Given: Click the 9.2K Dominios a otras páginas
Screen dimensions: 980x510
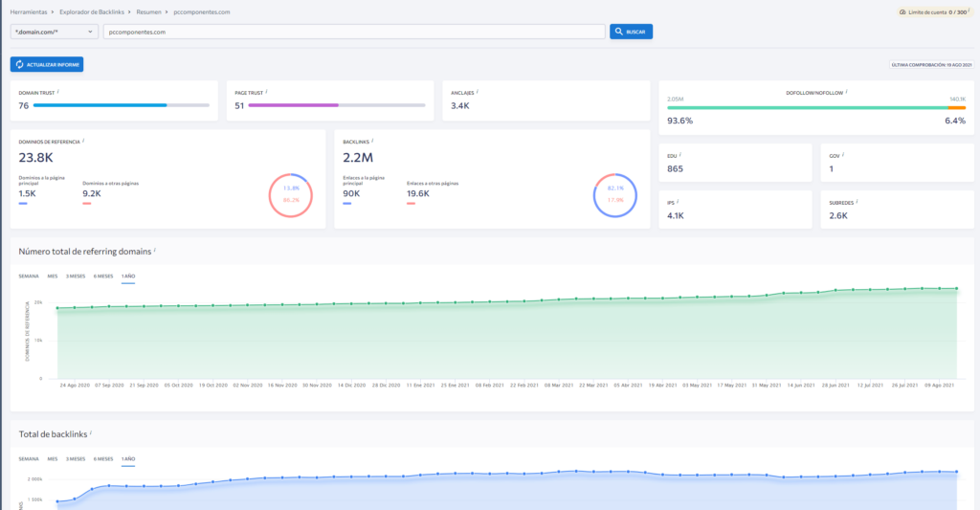Looking at the screenshot, I should click(x=92, y=193).
